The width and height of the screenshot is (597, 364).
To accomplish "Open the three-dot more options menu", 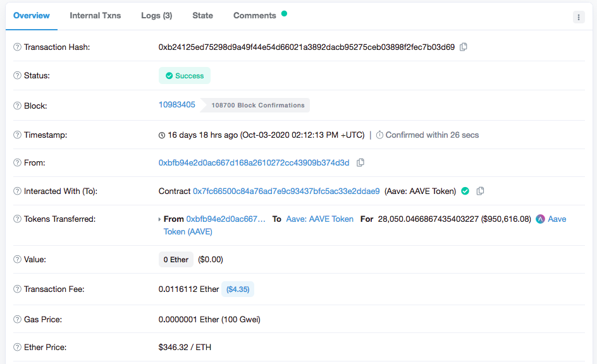I will 579,17.
